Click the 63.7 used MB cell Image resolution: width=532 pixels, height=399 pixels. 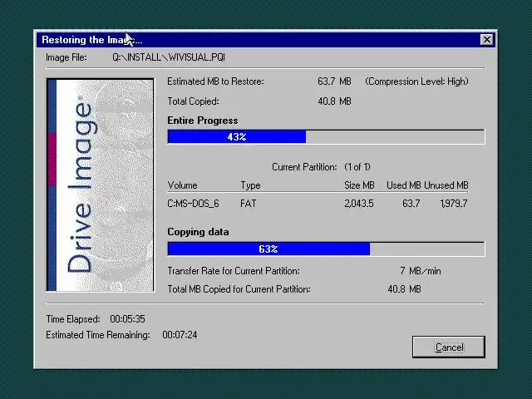pos(411,204)
